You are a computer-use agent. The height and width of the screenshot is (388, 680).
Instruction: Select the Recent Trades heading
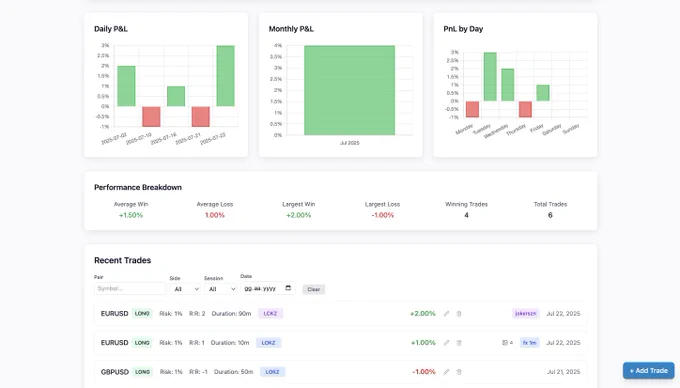click(123, 260)
